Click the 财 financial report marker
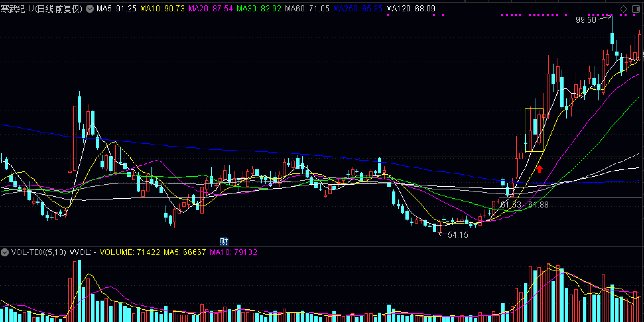Screen dimensions: 644x322 click(x=224, y=241)
